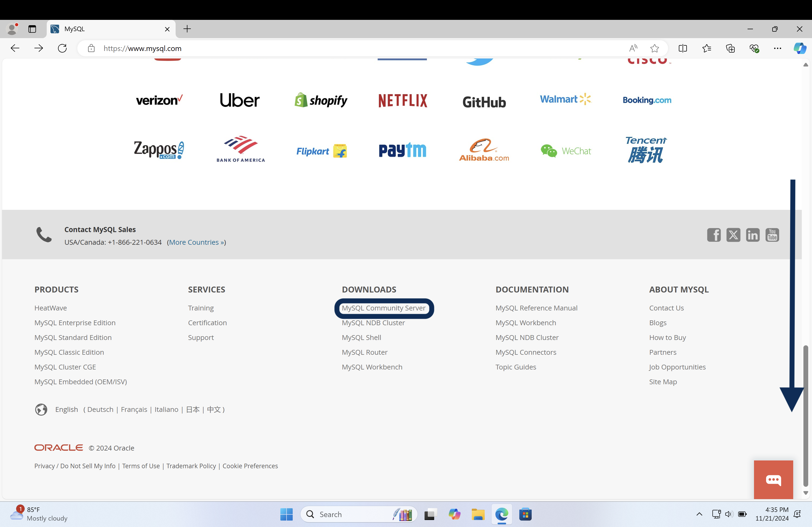Reload the MySQL page
Image resolution: width=812 pixels, height=527 pixels.
[x=63, y=48]
